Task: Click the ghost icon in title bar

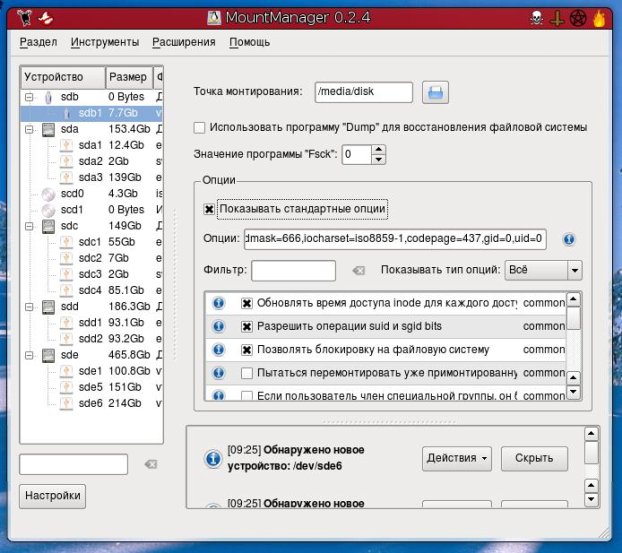Action: tap(46, 18)
